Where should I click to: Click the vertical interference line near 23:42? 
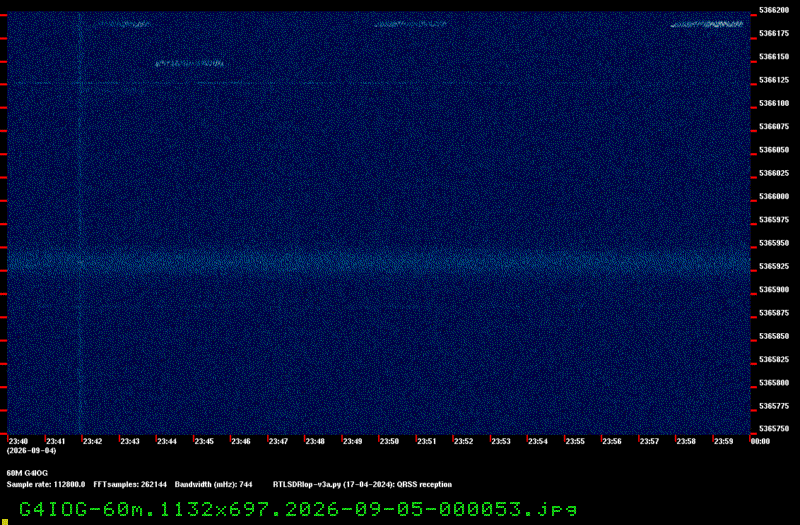[x=80, y=223]
